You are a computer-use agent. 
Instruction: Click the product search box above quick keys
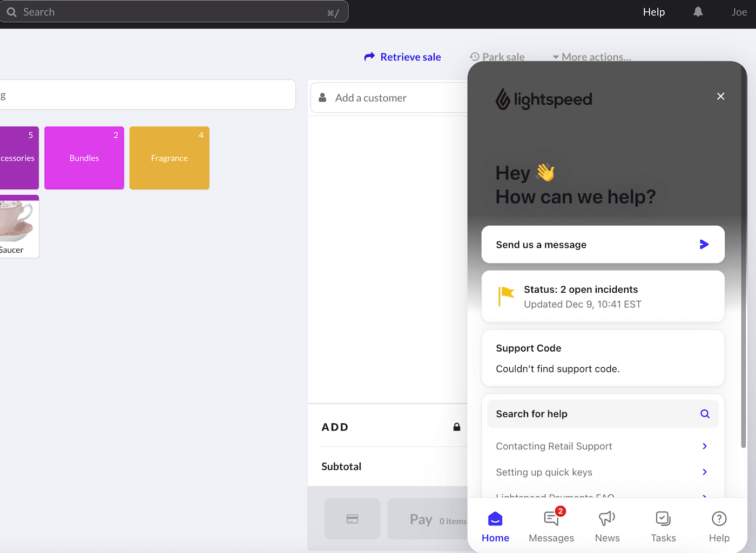click(147, 95)
